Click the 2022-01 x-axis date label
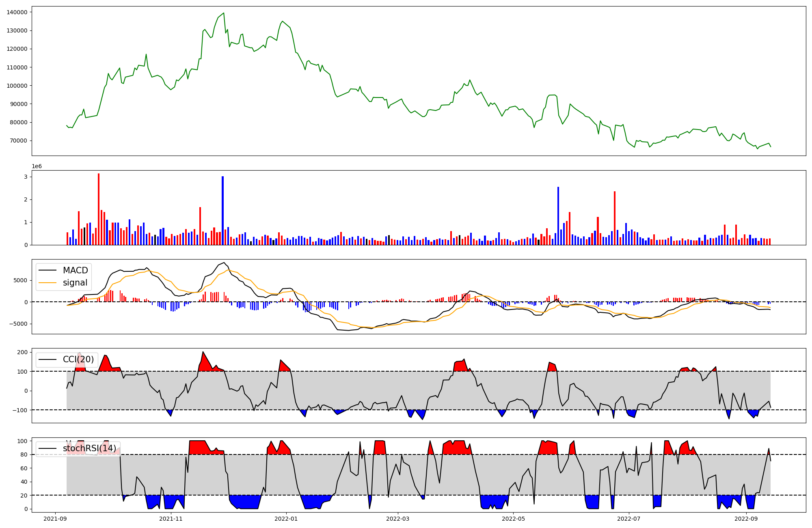The height and width of the screenshot is (528, 812). [x=287, y=519]
